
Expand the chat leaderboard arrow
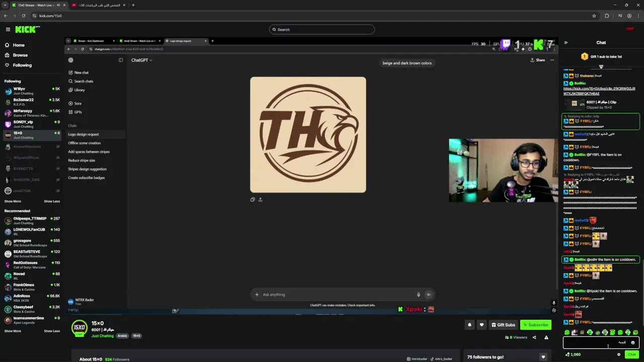(601, 66)
